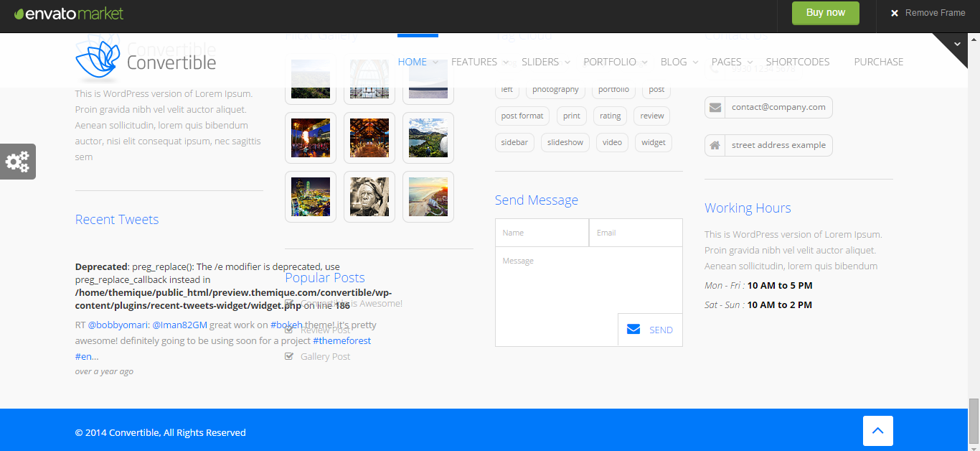980x451 pixels.
Task: Select the 'slideshow' tag
Action: pyautogui.click(x=565, y=142)
